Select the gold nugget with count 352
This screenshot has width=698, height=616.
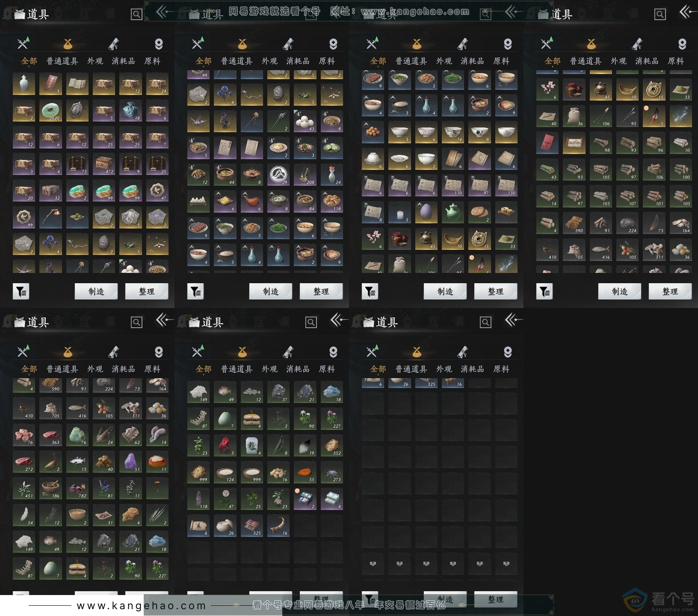click(331, 445)
